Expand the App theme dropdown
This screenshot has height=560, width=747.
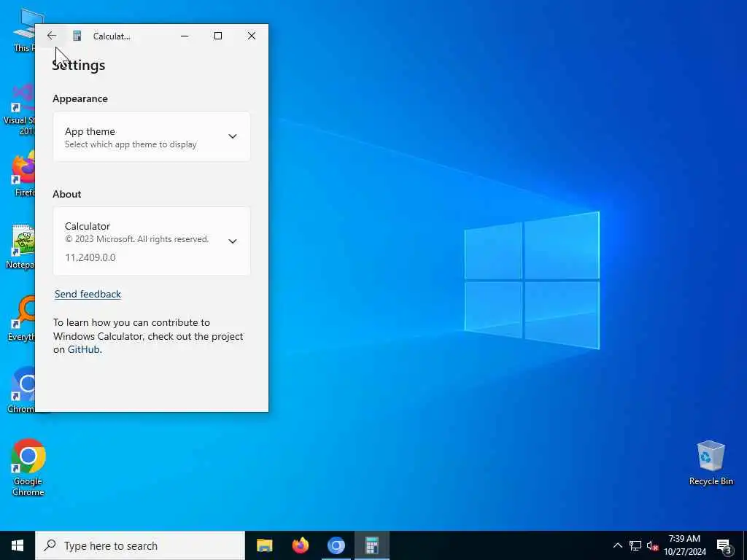(x=152, y=136)
